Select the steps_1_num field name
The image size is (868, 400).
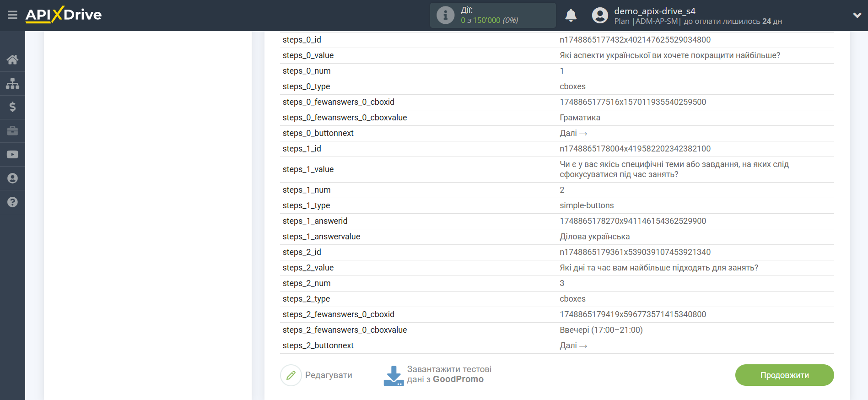[306, 190]
